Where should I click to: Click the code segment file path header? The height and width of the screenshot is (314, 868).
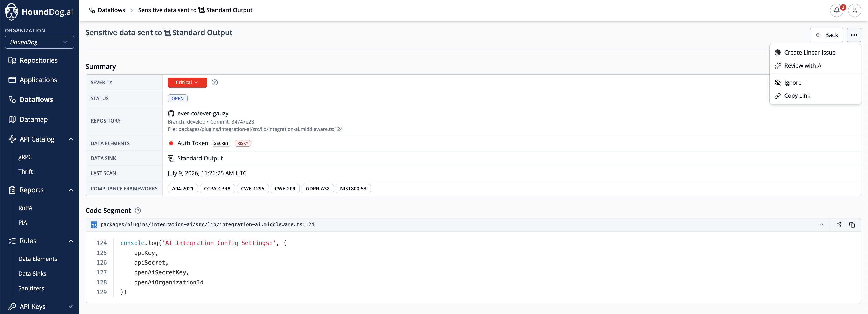click(207, 225)
